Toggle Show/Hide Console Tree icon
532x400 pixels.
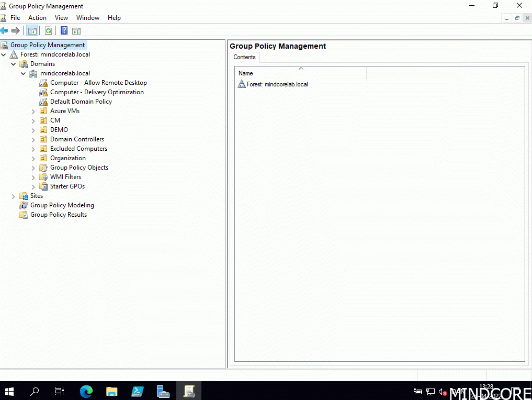pos(32,31)
